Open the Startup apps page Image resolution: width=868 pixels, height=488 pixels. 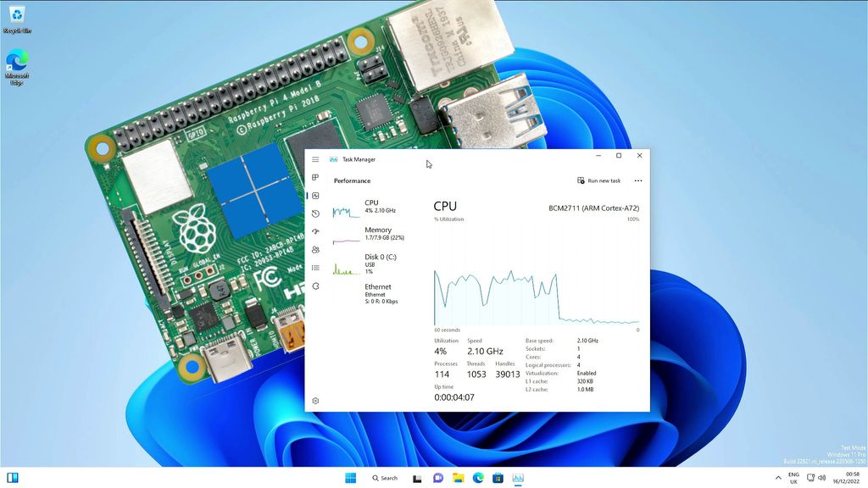pos(315,231)
